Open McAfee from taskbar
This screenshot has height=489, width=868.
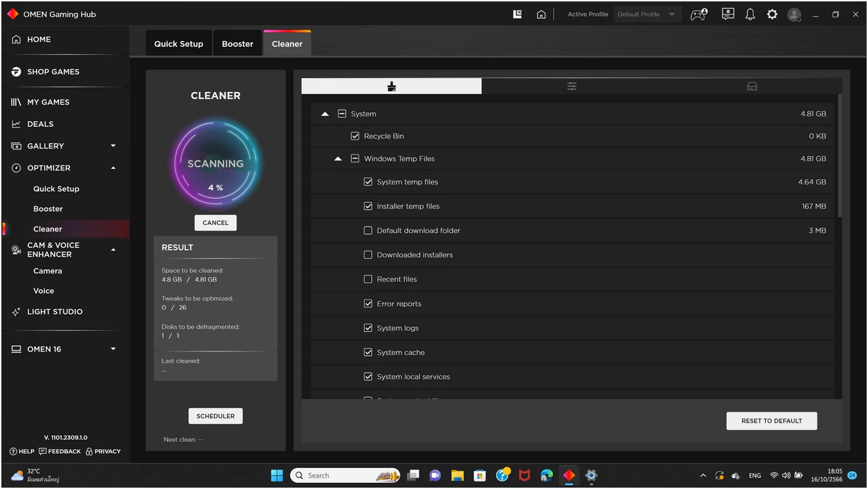(x=524, y=475)
